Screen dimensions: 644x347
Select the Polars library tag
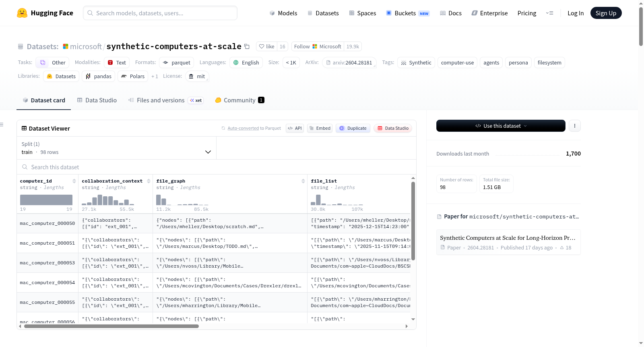133,76
